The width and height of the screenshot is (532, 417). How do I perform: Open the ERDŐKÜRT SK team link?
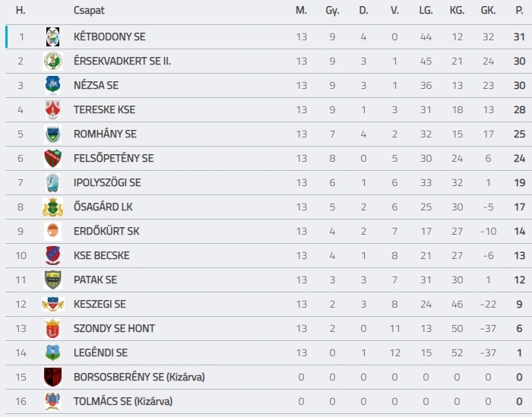click(106, 231)
